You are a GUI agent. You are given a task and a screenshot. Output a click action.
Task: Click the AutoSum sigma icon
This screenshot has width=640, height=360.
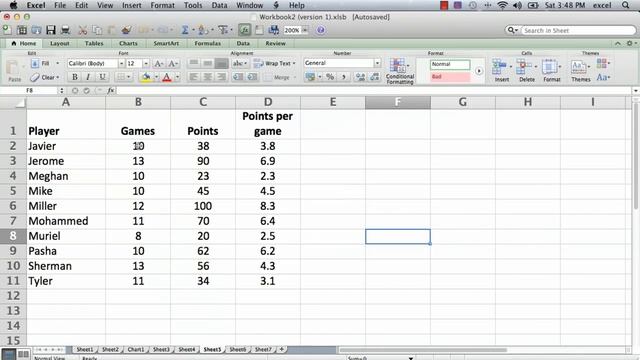click(x=185, y=30)
